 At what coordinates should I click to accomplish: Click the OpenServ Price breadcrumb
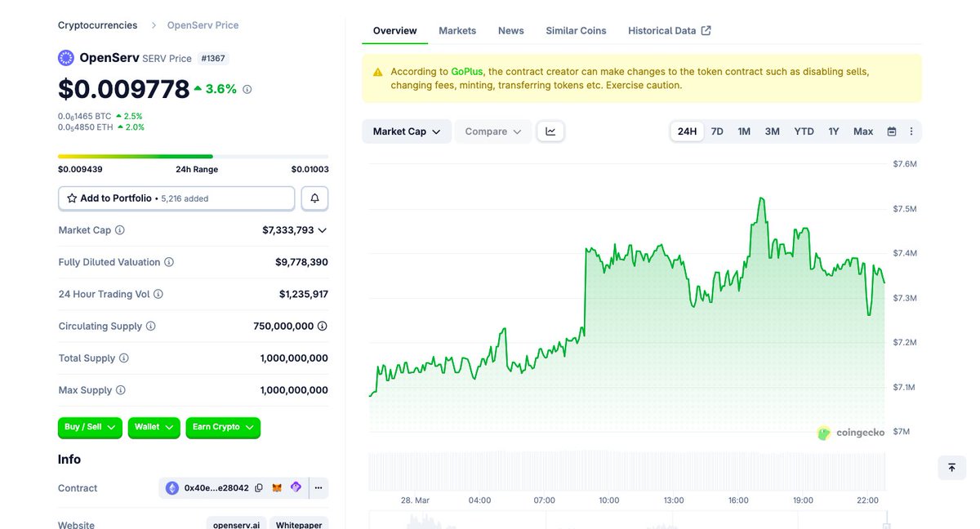[203, 25]
